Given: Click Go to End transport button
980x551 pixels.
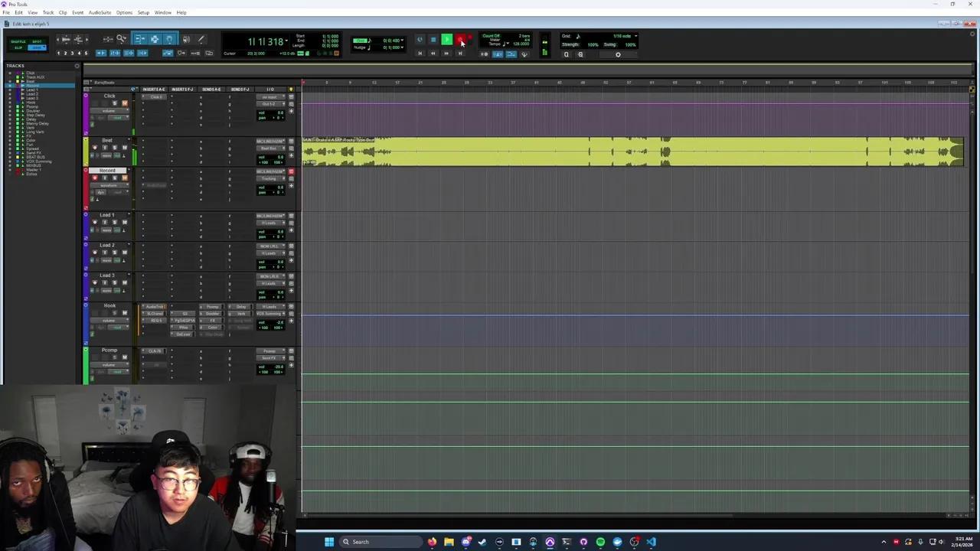Looking at the screenshot, I should [460, 54].
